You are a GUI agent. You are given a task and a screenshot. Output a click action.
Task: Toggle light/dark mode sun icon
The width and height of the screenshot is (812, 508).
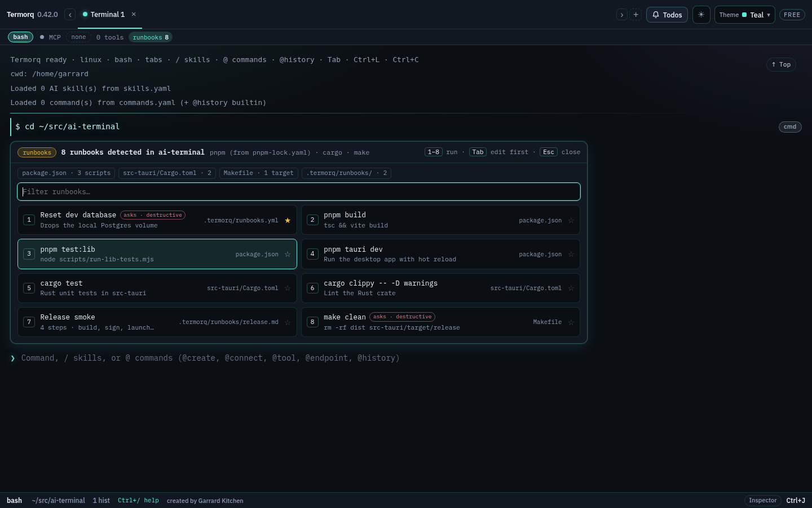point(701,15)
